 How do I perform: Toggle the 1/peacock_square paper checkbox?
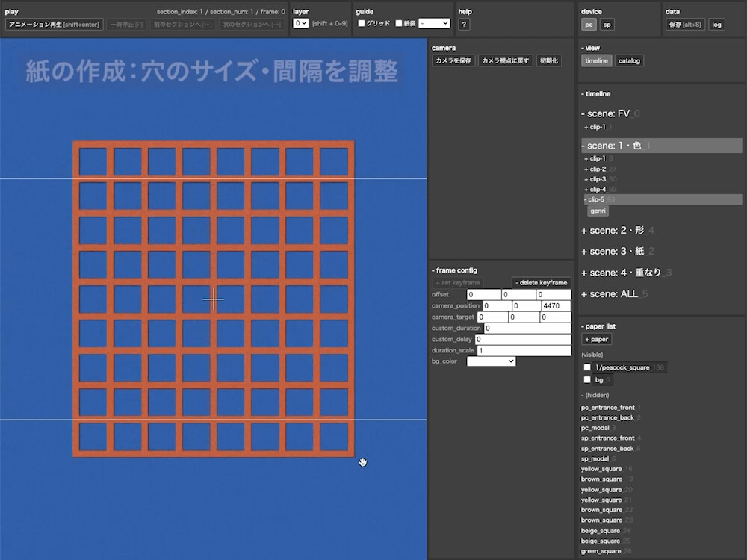coord(587,367)
